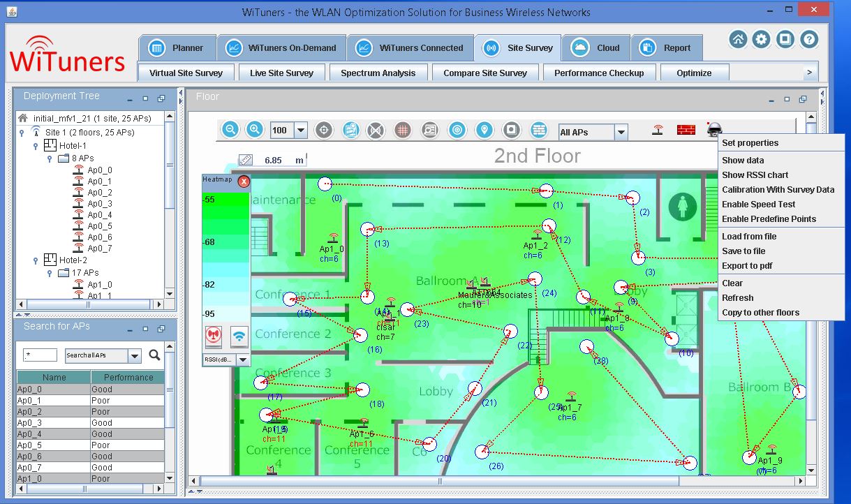Collapse the 8 APs folder node
This screenshot has width=851, height=504.
pyautogui.click(x=50, y=159)
